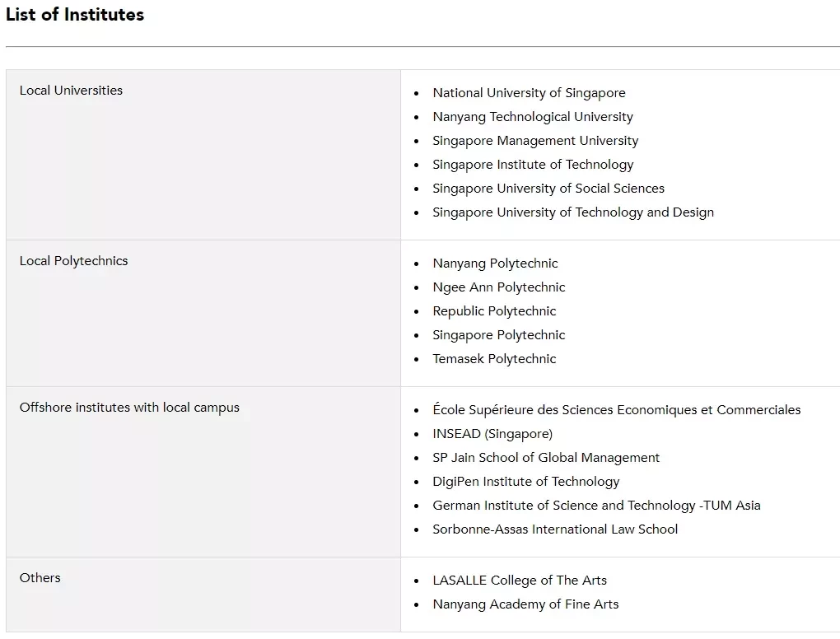
Task: Select National University of Singapore entry
Action: coord(529,93)
